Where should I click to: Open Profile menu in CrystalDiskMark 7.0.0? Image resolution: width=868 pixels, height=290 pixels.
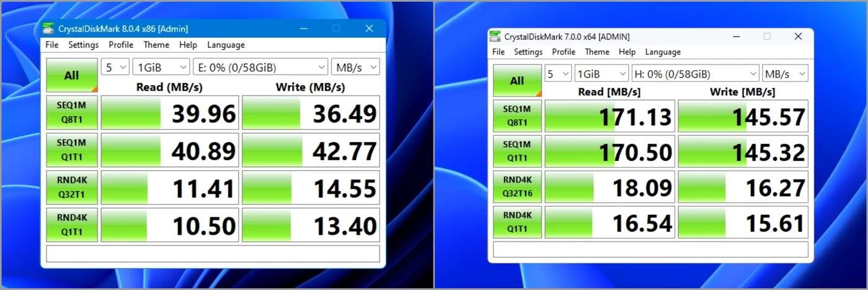pyautogui.click(x=564, y=52)
